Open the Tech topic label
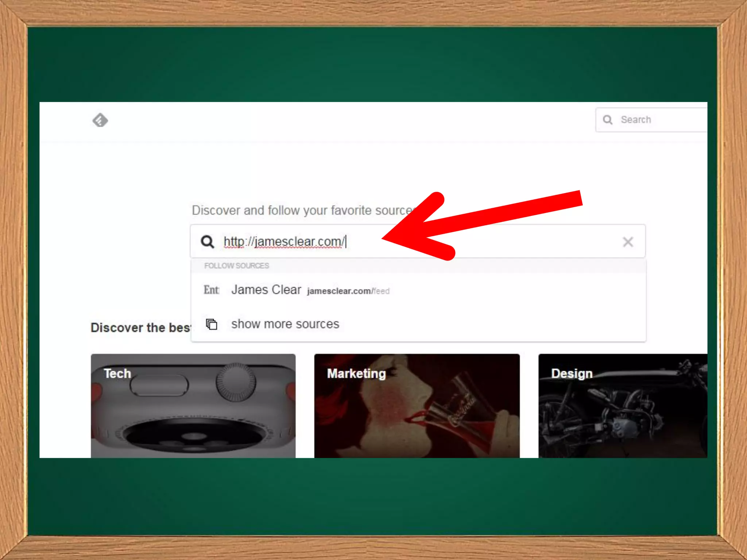 (117, 373)
